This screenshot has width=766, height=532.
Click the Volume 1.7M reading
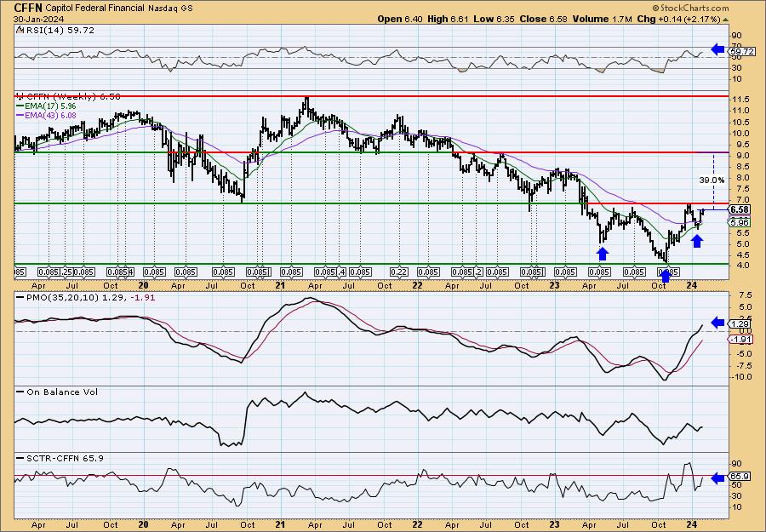(x=603, y=19)
